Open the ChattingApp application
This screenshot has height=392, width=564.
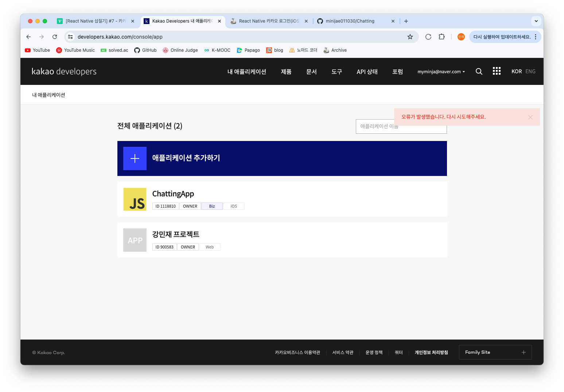282,199
